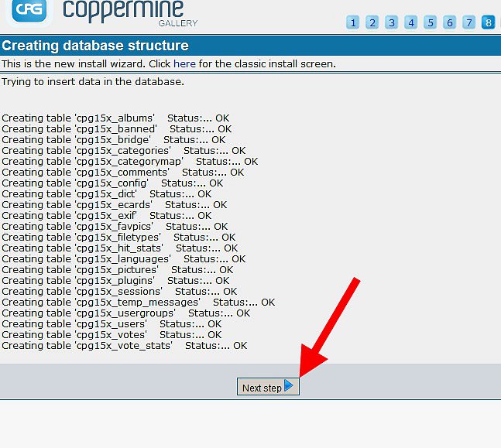Select the 'cpg15x_albums' table row
The width and height of the screenshot is (501, 448).
click(115, 118)
